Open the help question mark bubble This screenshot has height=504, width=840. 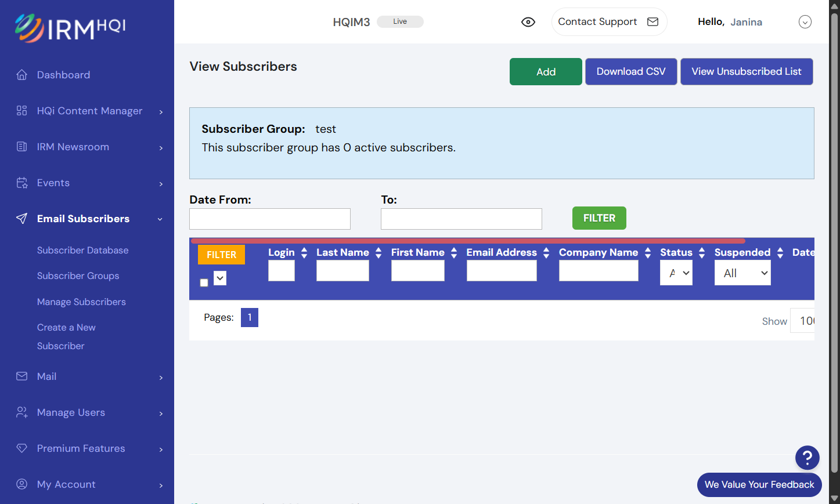807,458
